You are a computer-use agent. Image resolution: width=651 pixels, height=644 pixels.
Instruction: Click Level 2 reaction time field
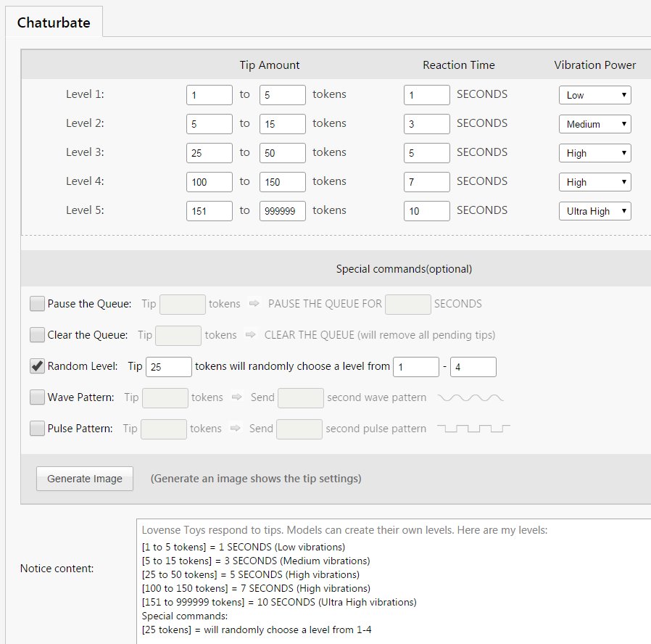point(427,124)
